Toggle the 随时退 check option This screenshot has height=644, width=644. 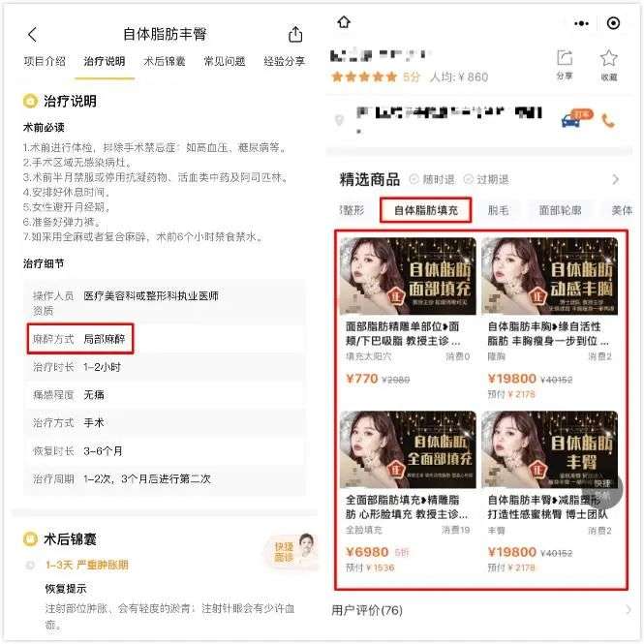coord(432,179)
